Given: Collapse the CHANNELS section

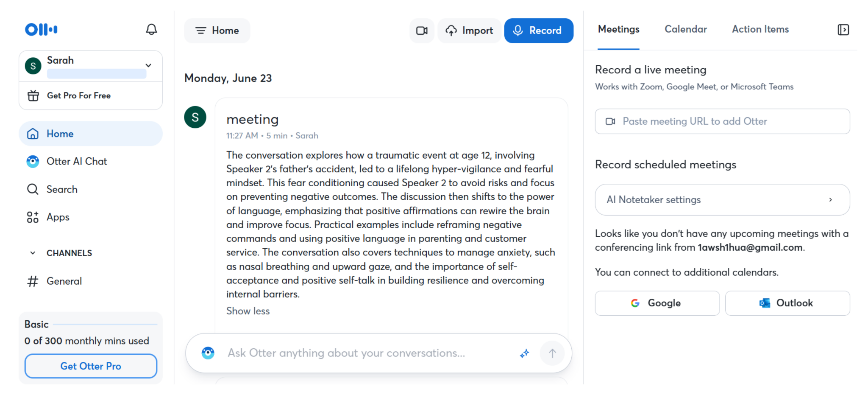Looking at the screenshot, I should point(33,253).
